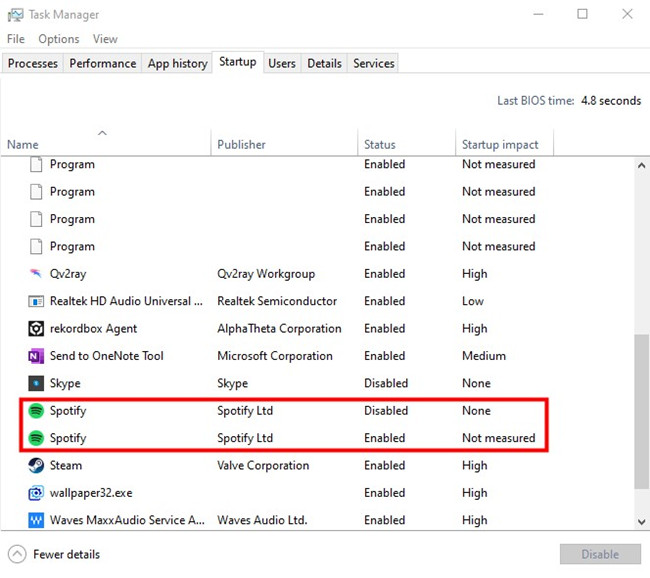Collapse view with Fewer details
This screenshot has height=578, width=650.
tap(54, 554)
